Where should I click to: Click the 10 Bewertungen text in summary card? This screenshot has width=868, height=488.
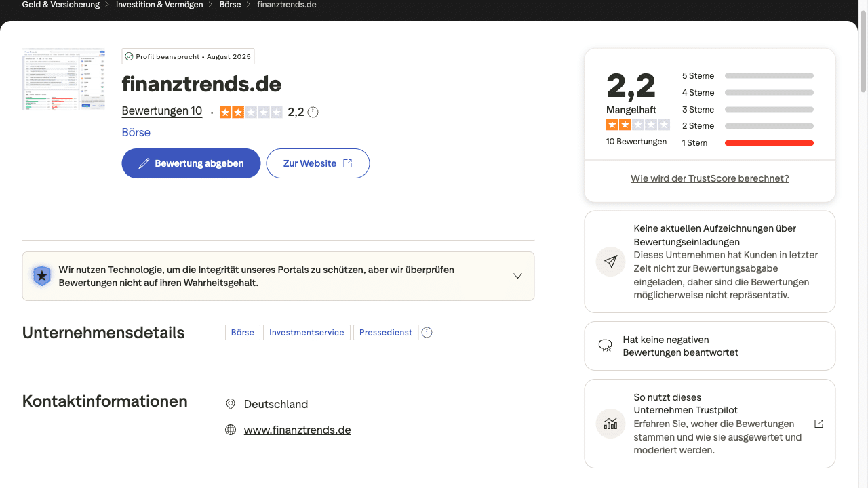[636, 142]
